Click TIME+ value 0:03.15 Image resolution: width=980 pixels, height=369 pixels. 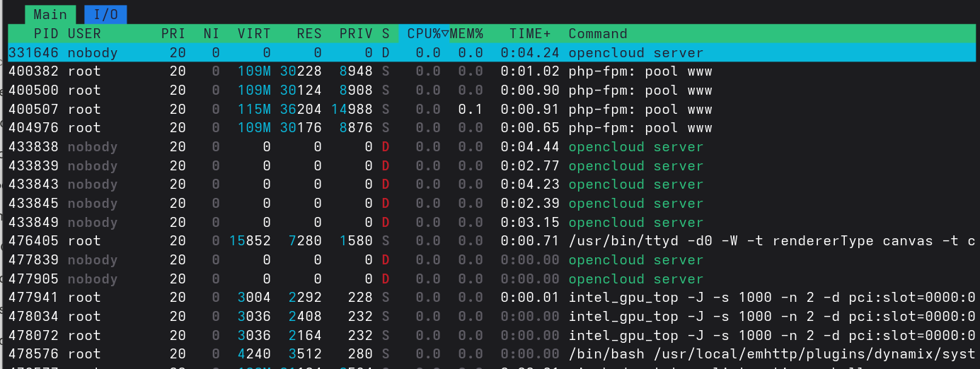(x=530, y=222)
